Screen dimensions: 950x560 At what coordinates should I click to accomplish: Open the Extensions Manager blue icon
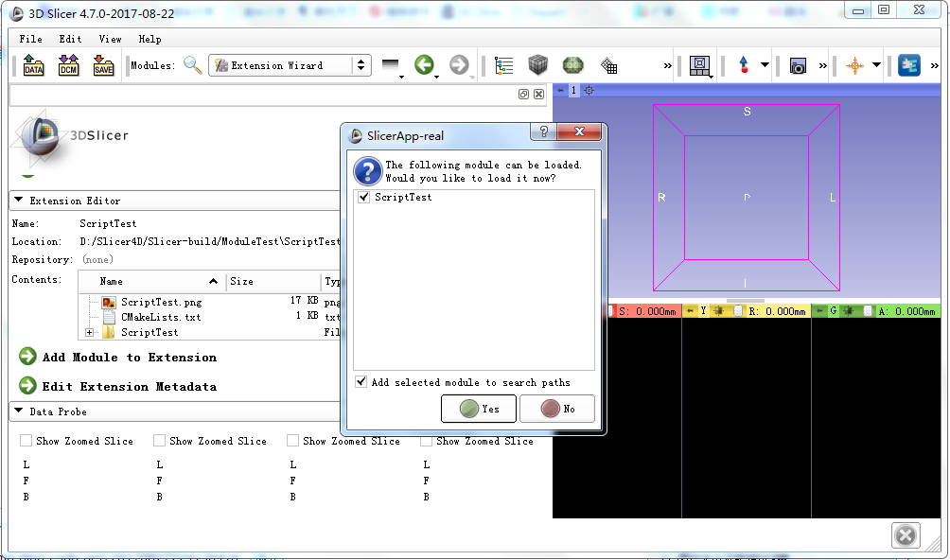pos(908,64)
